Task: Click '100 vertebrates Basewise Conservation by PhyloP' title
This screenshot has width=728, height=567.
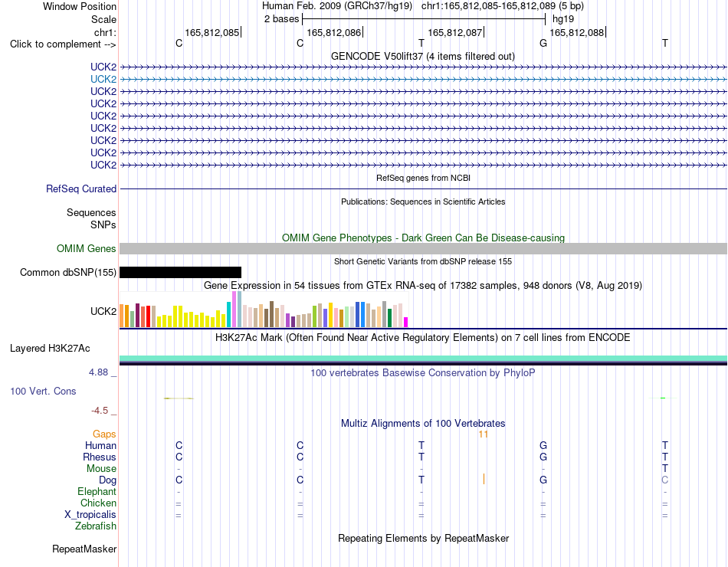Action: [x=422, y=372]
